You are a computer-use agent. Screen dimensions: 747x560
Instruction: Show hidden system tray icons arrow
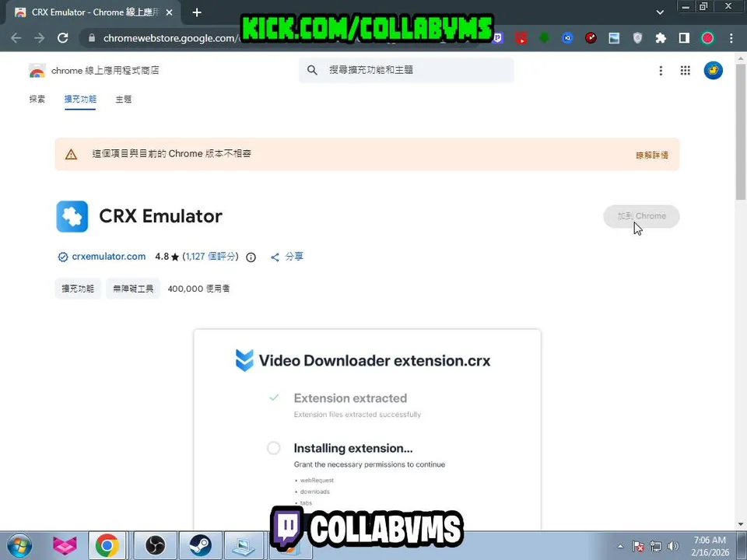tap(620, 546)
